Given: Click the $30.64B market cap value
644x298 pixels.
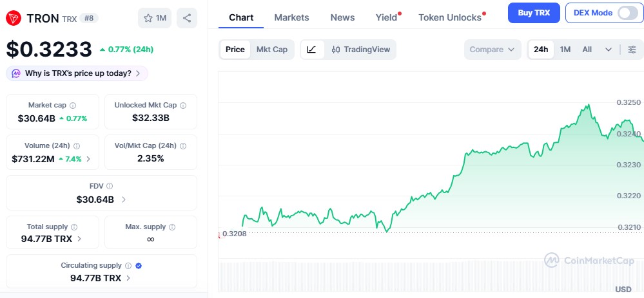Looking at the screenshot, I should pyautogui.click(x=37, y=118).
